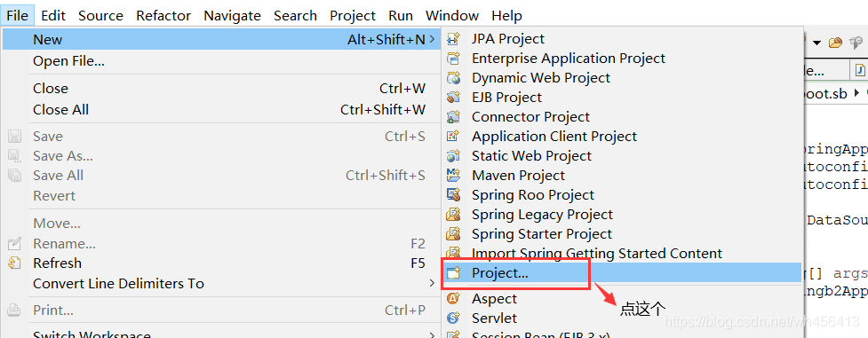
Task: Open toolbar dropdown arrow near folder icon
Action: coord(816,43)
